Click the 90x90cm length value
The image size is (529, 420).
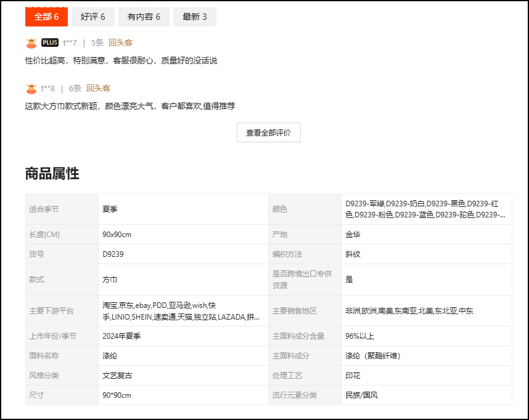point(117,235)
